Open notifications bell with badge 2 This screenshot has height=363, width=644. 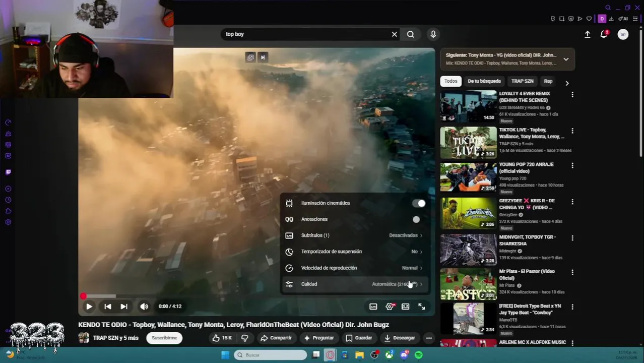tap(604, 34)
